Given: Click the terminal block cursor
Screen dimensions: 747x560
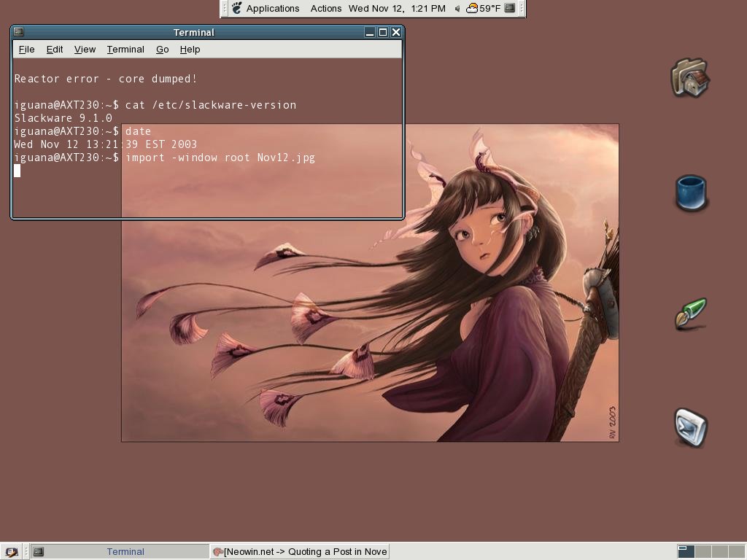Looking at the screenshot, I should 18,171.
